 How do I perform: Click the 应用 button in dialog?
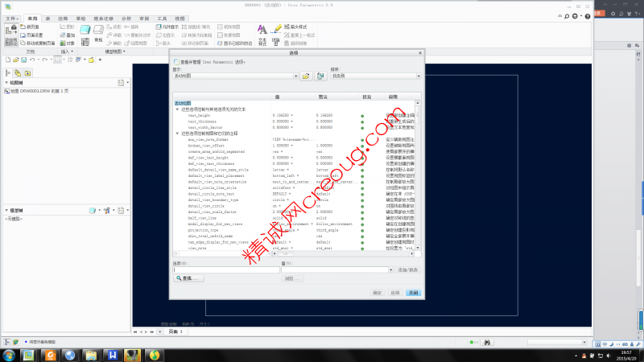tap(395, 293)
